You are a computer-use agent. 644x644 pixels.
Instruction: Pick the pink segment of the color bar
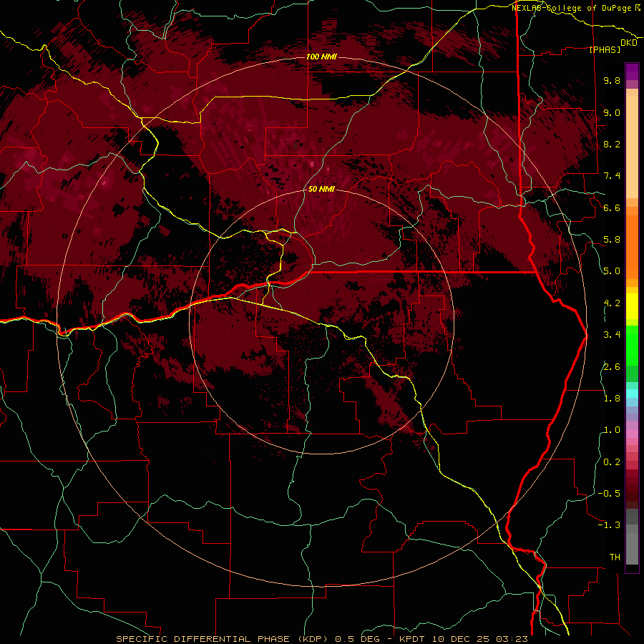pyautogui.click(x=632, y=434)
